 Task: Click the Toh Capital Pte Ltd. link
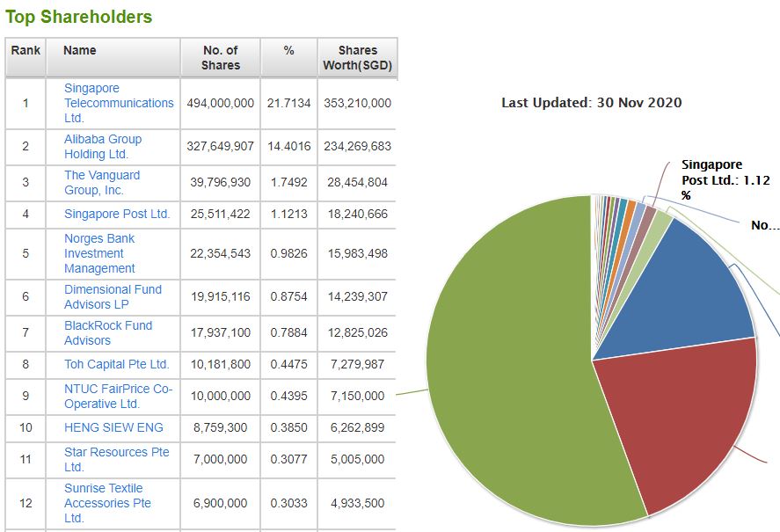click(x=116, y=364)
